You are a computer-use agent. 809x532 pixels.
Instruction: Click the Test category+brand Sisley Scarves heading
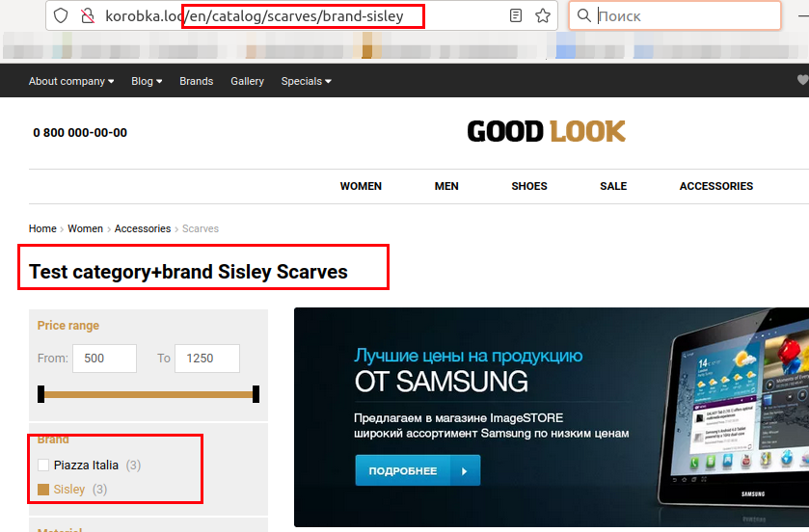(188, 272)
